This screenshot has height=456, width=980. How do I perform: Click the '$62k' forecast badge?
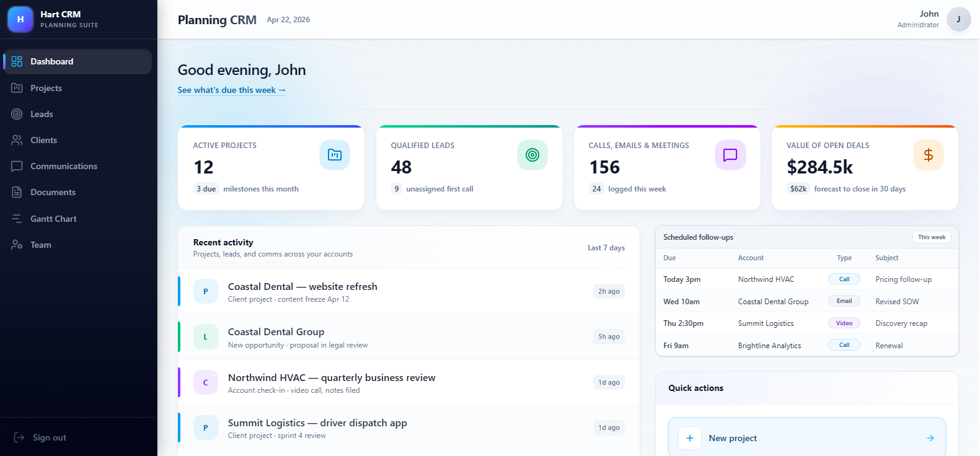798,189
